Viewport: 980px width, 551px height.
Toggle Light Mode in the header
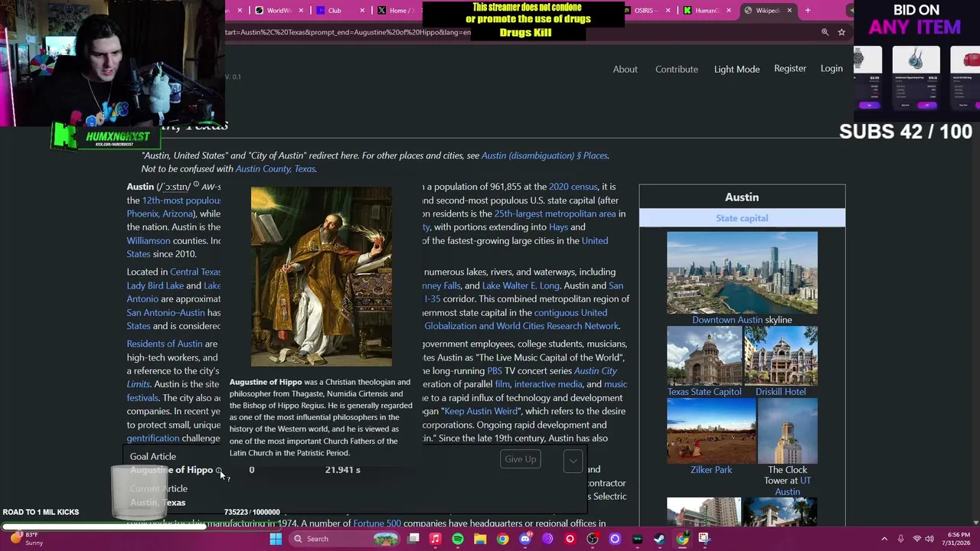[737, 69]
